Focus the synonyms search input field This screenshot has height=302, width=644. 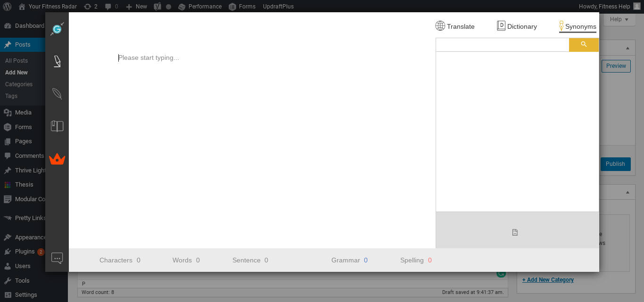pyautogui.click(x=503, y=44)
